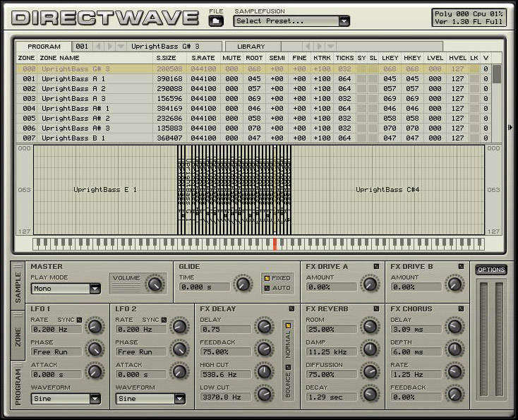This screenshot has height=420, width=518.
Task: Toggle FX DRIVE A on/off
Action: [376, 266]
